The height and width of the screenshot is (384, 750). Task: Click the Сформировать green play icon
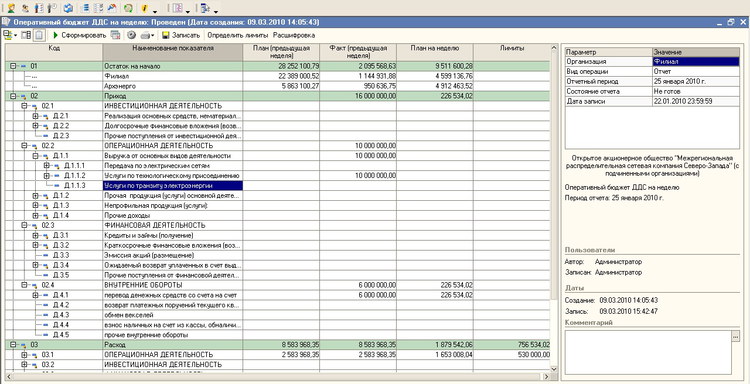56,35
